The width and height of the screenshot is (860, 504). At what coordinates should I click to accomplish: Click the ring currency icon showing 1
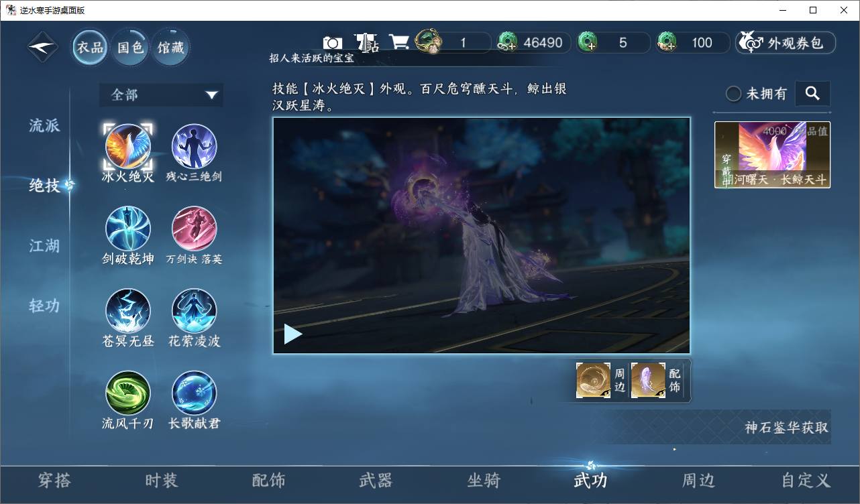point(429,42)
